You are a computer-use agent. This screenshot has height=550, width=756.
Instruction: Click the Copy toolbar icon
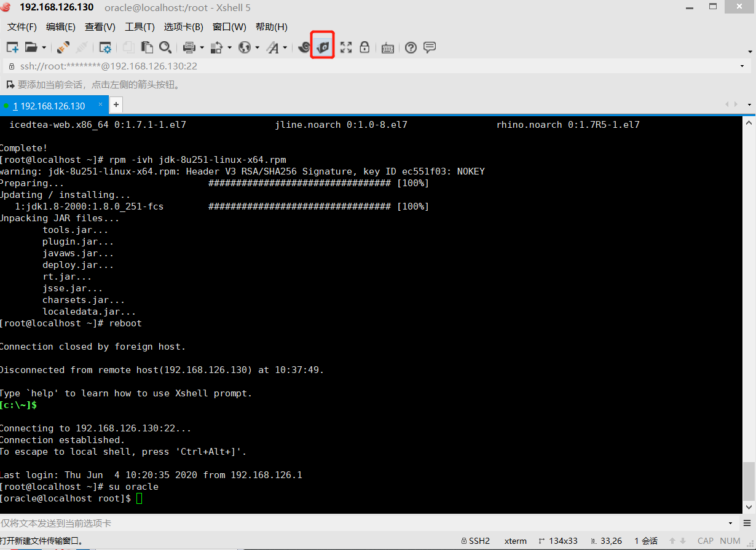[x=128, y=47]
